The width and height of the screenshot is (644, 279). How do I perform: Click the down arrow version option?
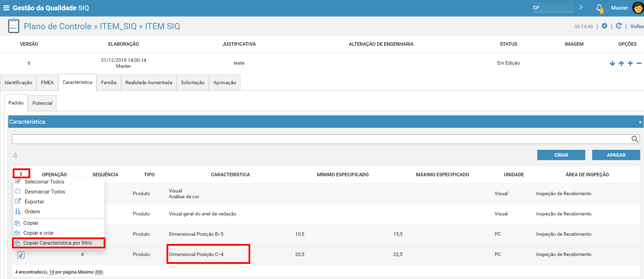click(612, 63)
